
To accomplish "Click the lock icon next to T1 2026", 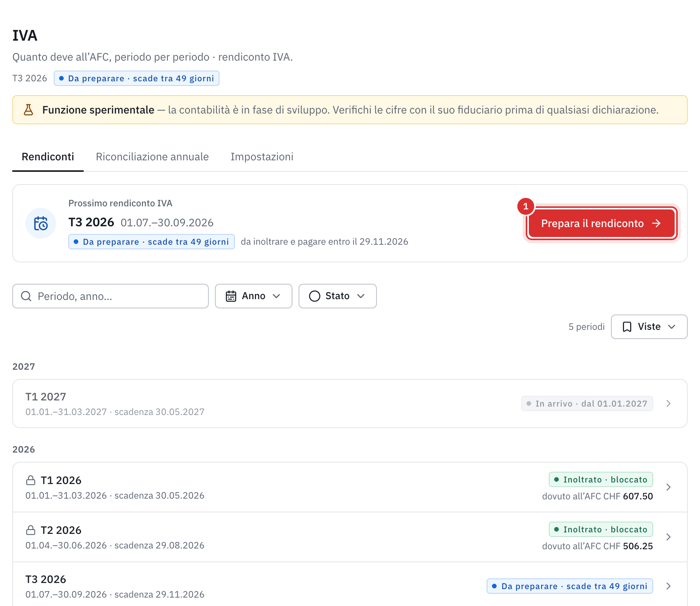I will [31, 480].
